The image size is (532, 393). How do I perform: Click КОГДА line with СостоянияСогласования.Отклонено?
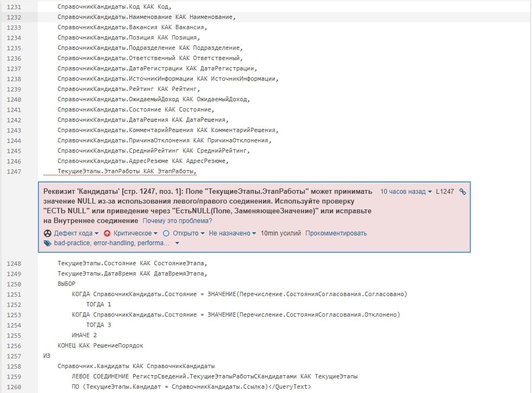[x=236, y=315]
